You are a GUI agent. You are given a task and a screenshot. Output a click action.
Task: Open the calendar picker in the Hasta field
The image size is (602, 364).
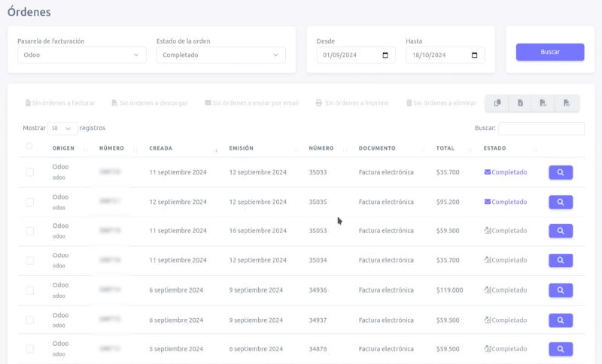[x=475, y=55]
